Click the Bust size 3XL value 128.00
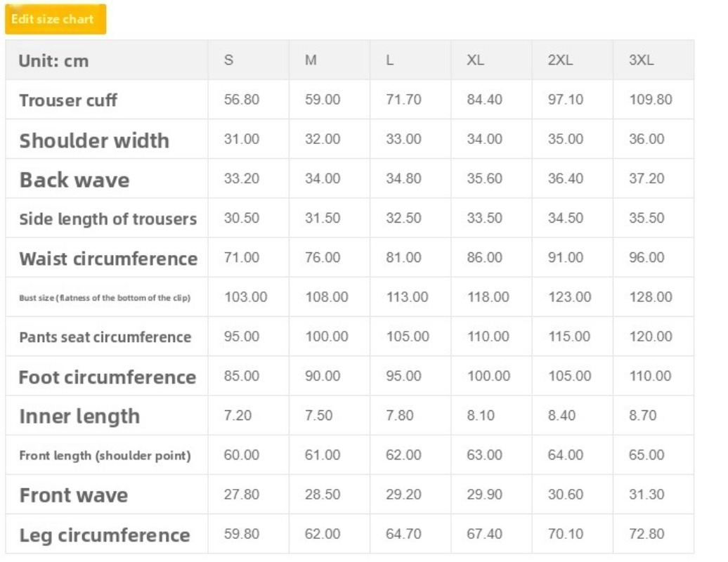This screenshot has height=562, width=728. (651, 297)
